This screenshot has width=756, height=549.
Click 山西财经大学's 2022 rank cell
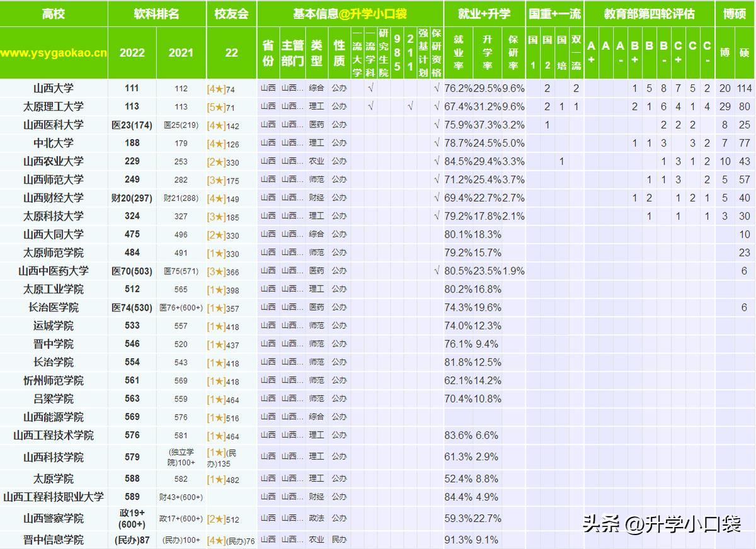tap(132, 198)
